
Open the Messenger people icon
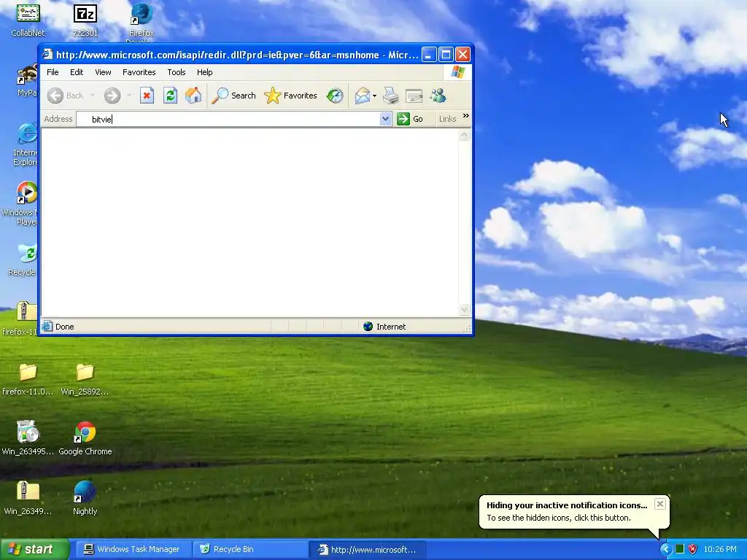click(x=438, y=96)
